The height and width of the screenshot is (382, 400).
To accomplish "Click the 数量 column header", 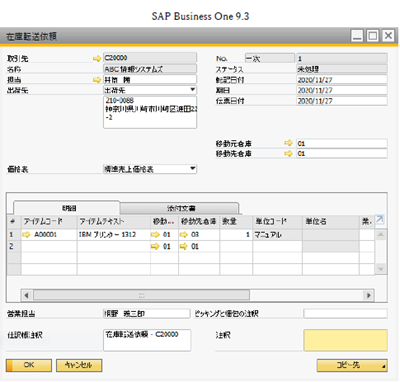I will tap(236, 221).
